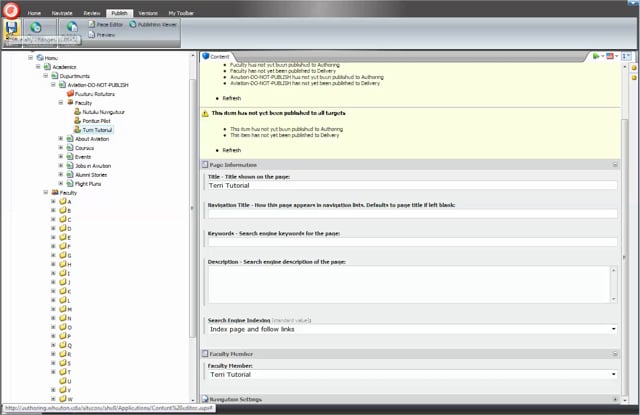
Task: Select the Content tab in editor pane
Action: coord(216,57)
